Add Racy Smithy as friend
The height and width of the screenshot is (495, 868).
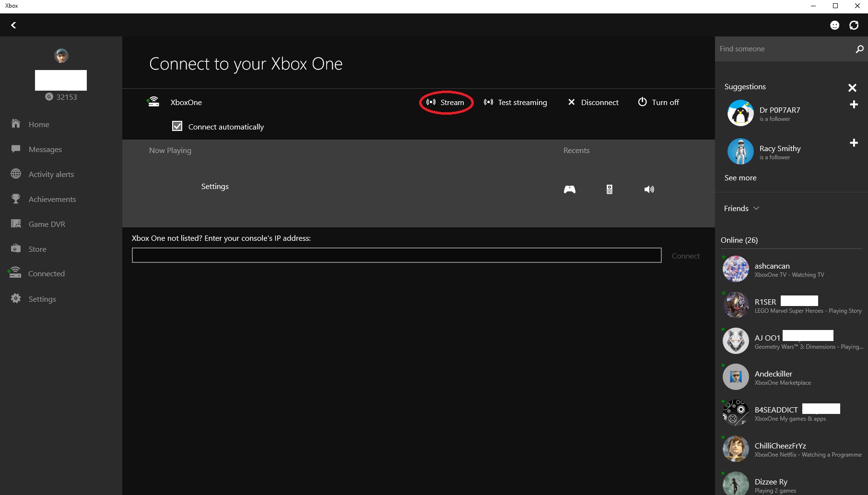(x=854, y=143)
